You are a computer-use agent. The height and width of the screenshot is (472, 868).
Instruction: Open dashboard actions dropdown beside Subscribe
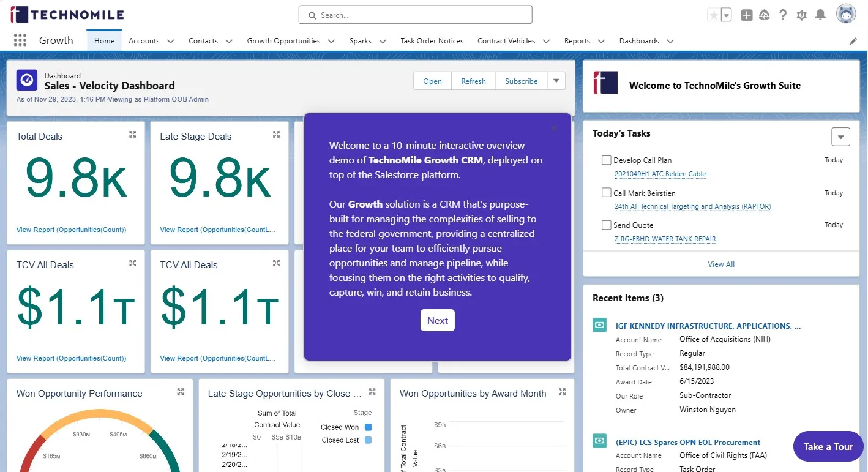pos(556,81)
